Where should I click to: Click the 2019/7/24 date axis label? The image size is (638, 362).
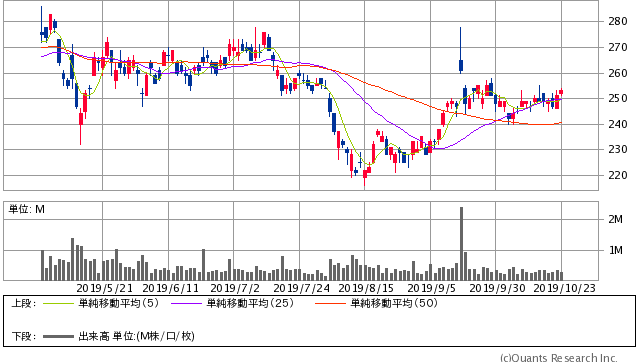(x=302, y=288)
